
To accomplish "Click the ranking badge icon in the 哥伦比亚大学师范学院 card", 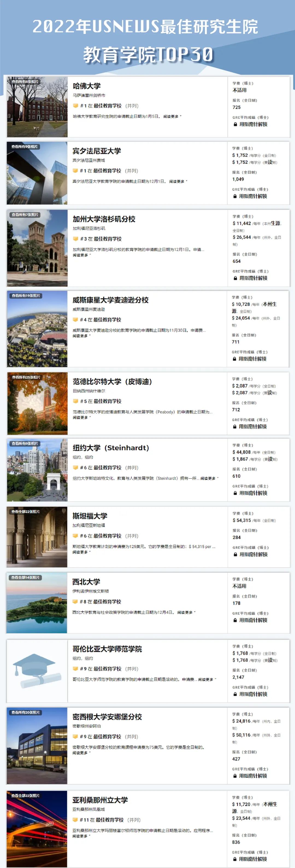I will coord(75,669).
